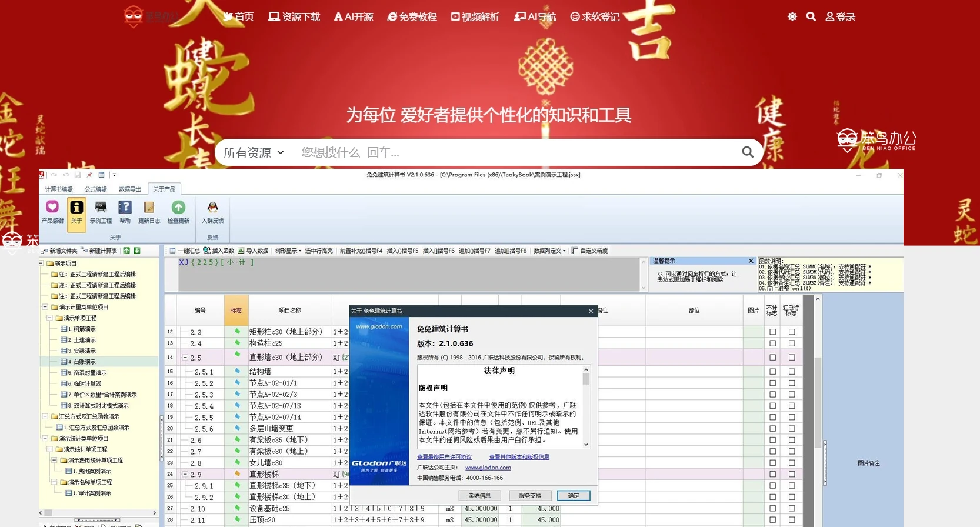Screen dimensions: 980x527
Task: Open the 查看最终用户许可协议 link
Action: pos(444,457)
